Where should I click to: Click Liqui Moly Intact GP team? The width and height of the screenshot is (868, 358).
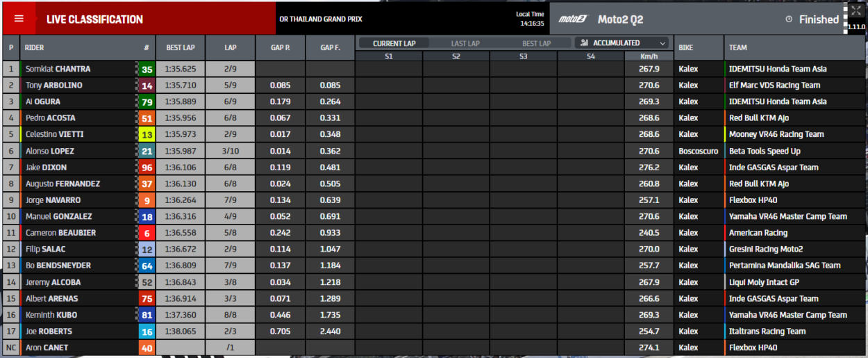(764, 282)
